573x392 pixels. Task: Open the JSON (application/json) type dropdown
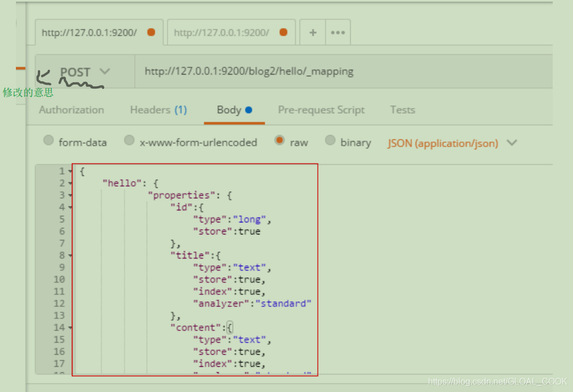pyautogui.click(x=452, y=143)
